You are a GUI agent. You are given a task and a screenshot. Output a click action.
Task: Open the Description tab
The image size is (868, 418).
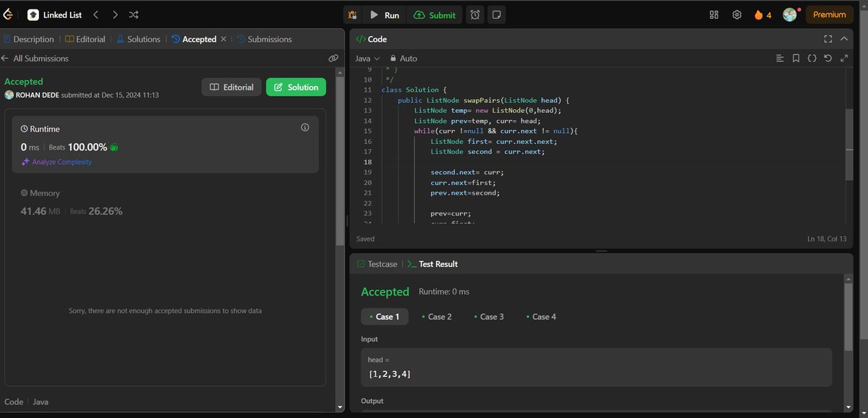pyautogui.click(x=33, y=39)
